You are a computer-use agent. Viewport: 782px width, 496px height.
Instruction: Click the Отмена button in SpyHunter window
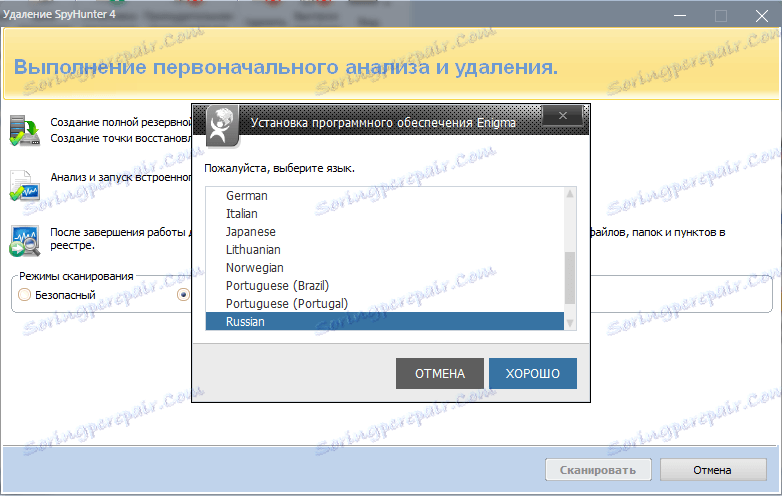[x=713, y=470]
